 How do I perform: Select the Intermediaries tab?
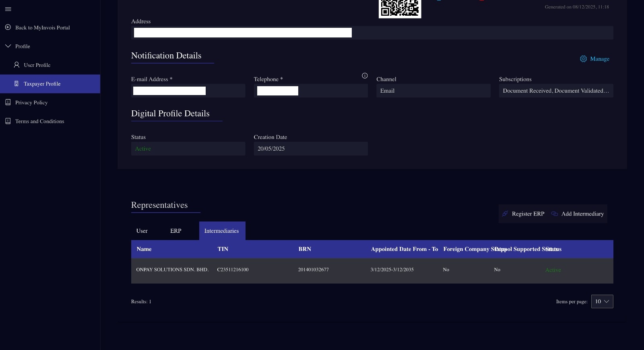point(221,231)
